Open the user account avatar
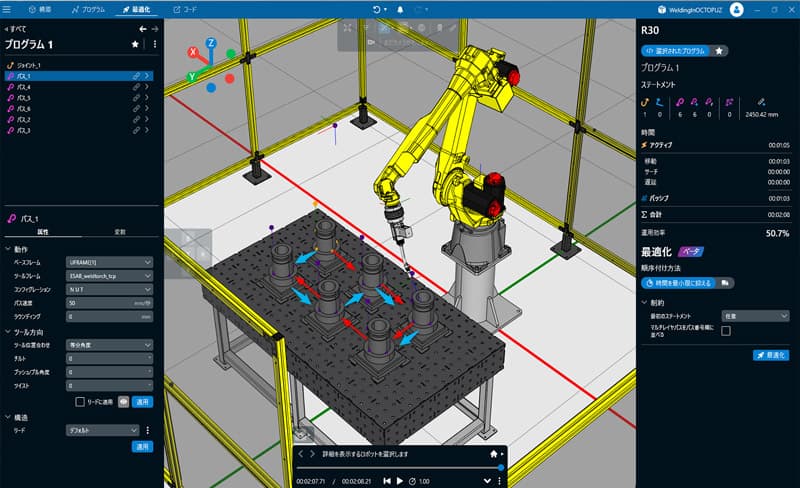 click(x=736, y=9)
